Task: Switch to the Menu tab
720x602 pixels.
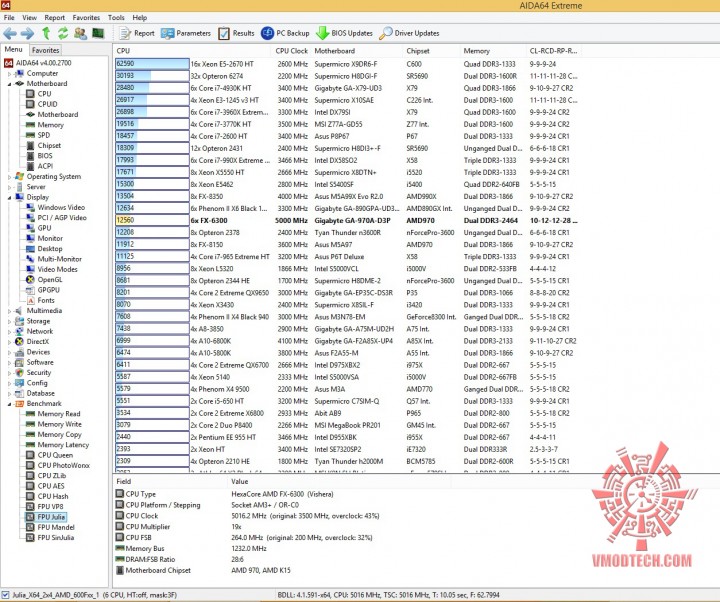Action: [x=14, y=50]
